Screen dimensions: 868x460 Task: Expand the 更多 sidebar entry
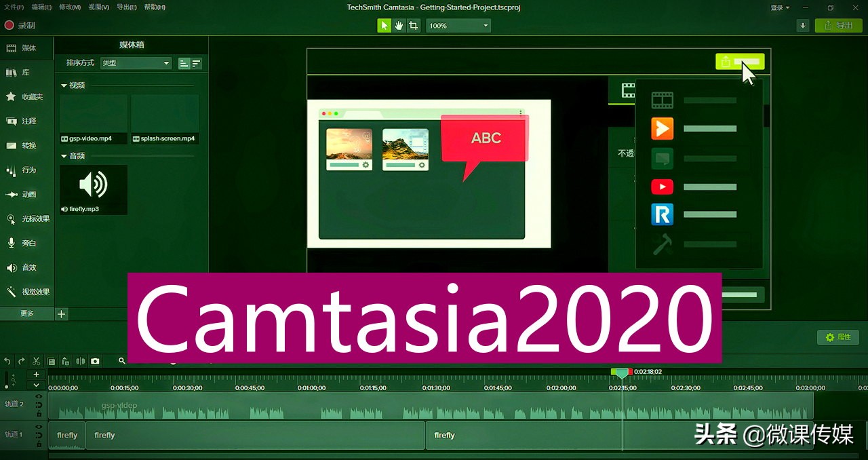tap(27, 313)
